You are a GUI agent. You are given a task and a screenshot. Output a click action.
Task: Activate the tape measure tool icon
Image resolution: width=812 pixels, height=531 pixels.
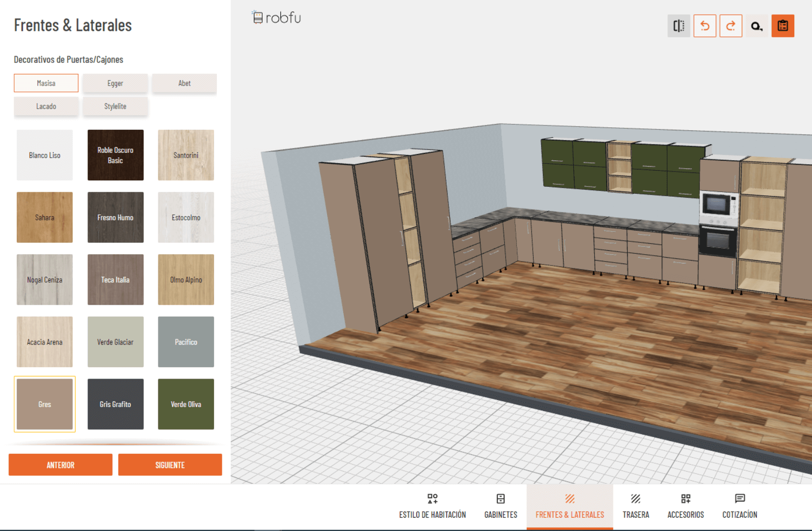click(756, 26)
